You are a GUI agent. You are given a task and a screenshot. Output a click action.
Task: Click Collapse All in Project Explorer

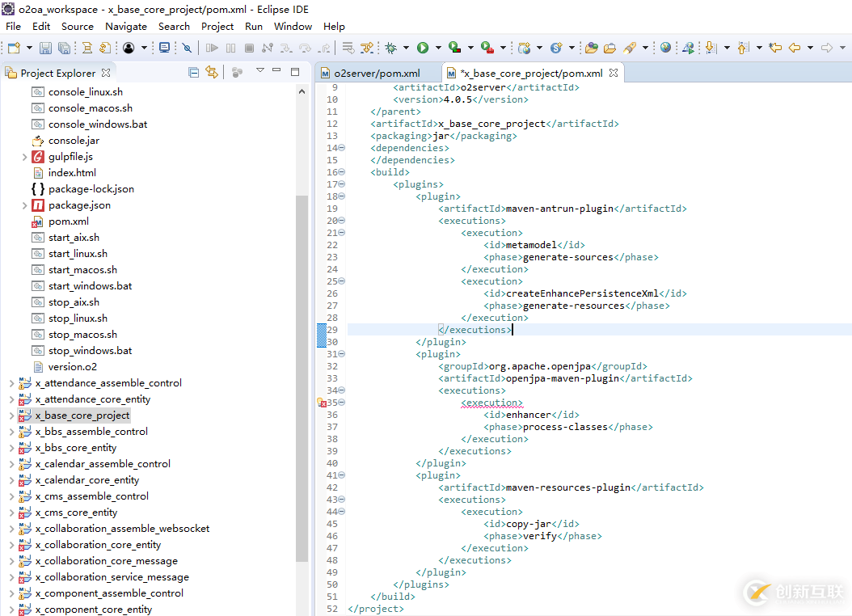193,73
